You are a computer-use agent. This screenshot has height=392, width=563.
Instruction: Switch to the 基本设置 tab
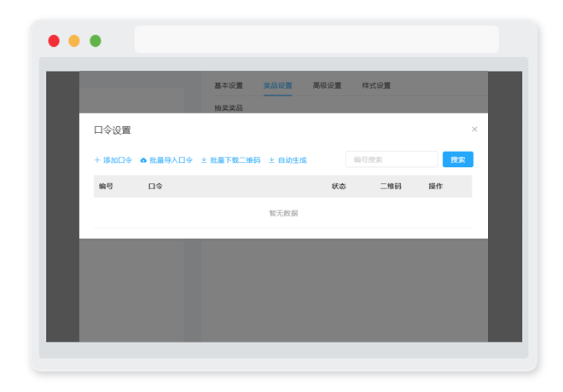[x=229, y=85]
